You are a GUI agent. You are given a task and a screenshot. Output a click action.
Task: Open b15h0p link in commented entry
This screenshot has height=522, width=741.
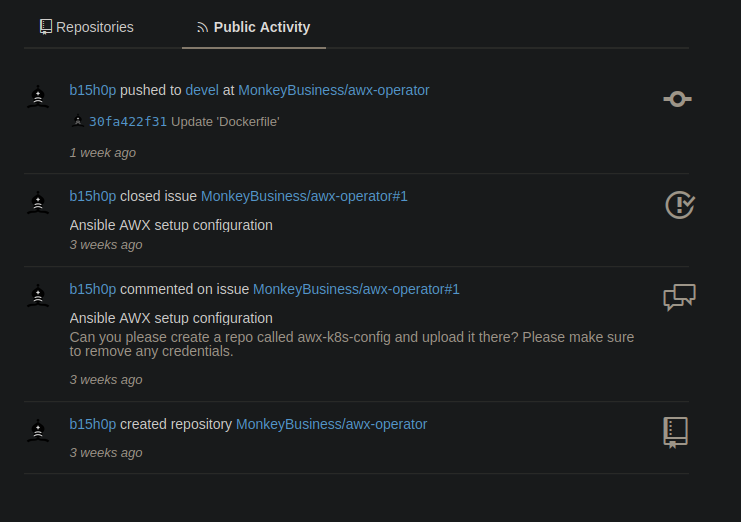coord(93,289)
